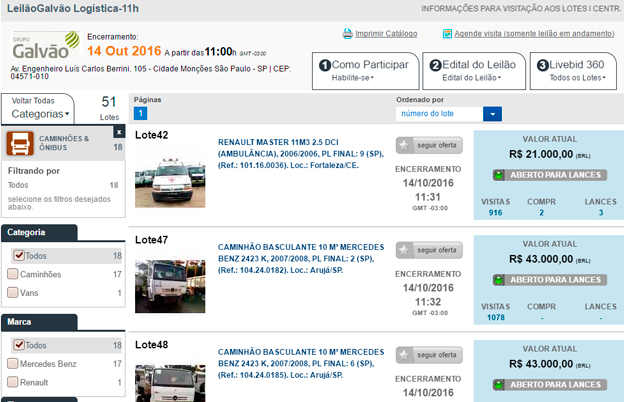Click the Grupo Galvão logo
Viewport: 624px width, 402px height.
[x=43, y=47]
